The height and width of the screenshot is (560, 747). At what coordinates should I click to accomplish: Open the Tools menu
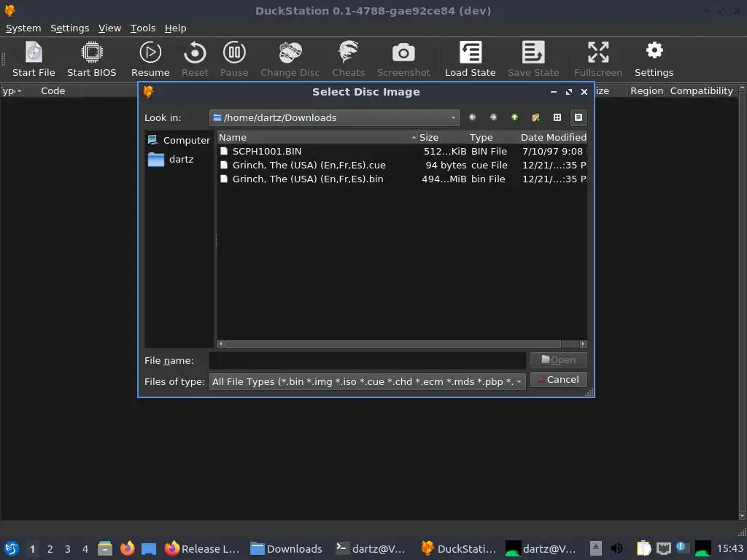pos(143,28)
